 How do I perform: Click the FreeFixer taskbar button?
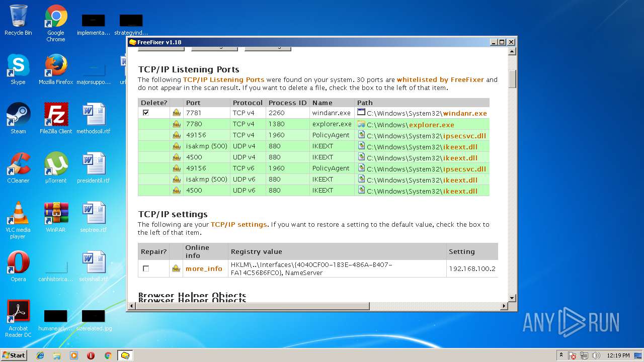click(x=125, y=355)
